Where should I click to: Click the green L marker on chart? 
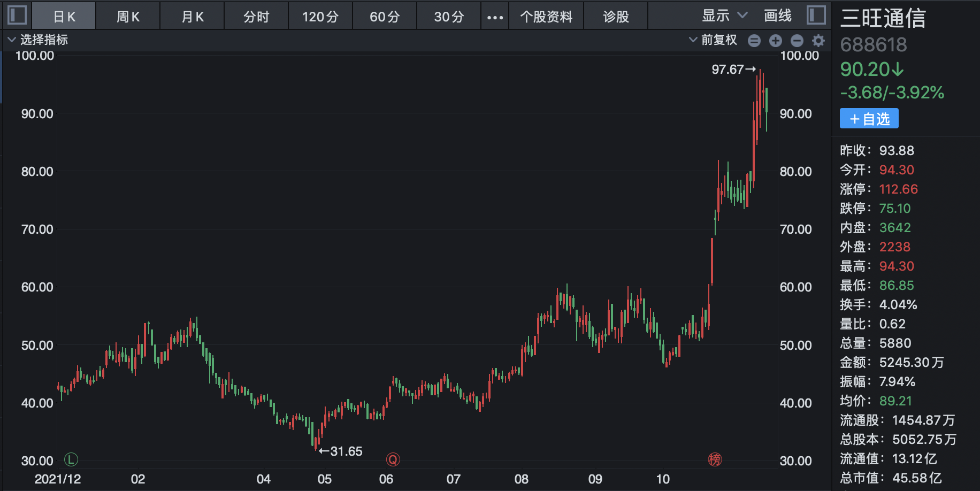pos(71,459)
